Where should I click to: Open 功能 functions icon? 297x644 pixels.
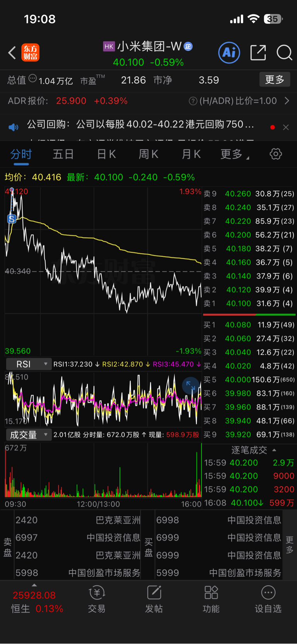click(x=211, y=599)
